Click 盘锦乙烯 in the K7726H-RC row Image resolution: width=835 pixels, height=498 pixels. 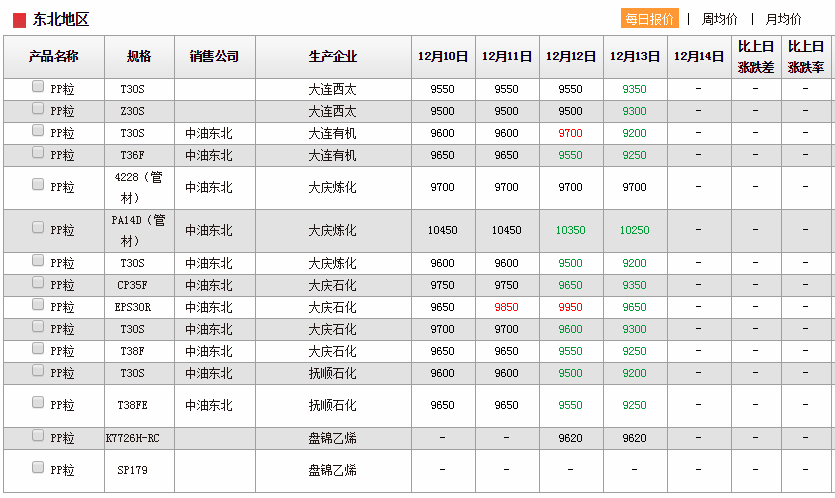click(332, 438)
